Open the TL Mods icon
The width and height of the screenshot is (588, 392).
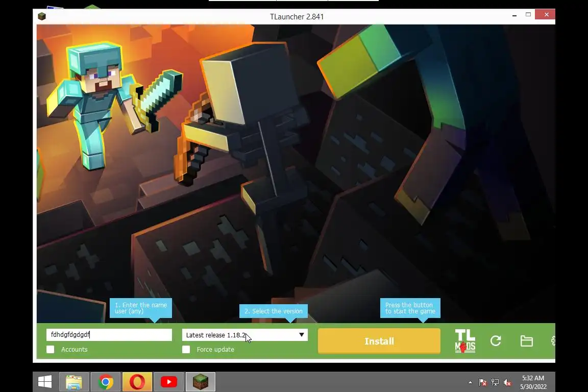click(465, 341)
